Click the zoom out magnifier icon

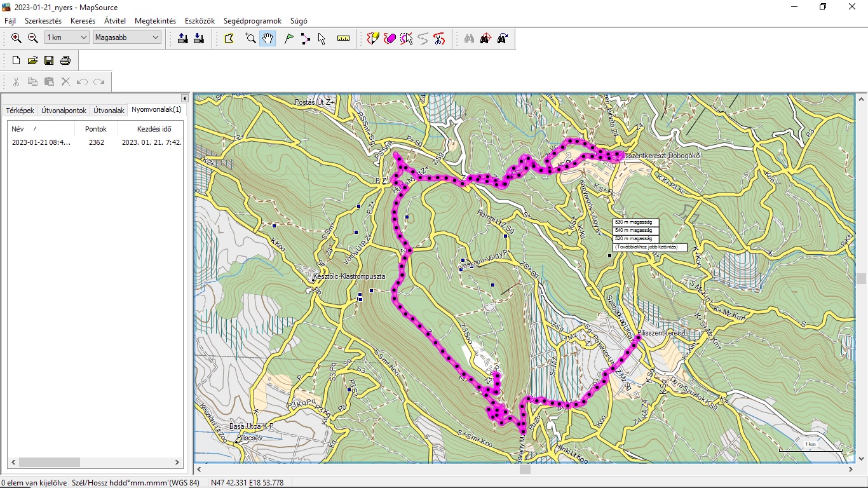click(33, 38)
